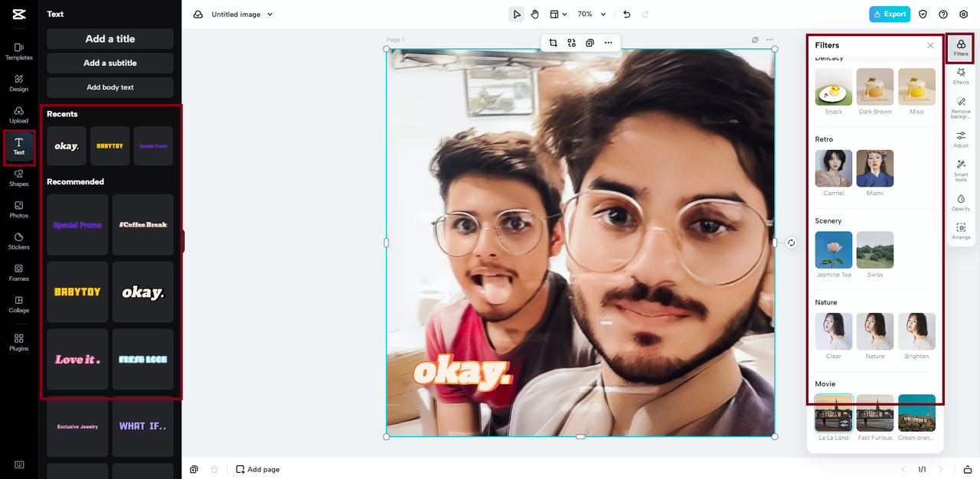Select the crop tool above the image

click(554, 43)
